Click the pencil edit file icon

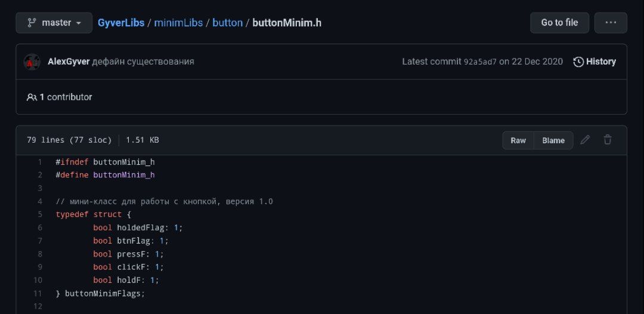pos(586,140)
